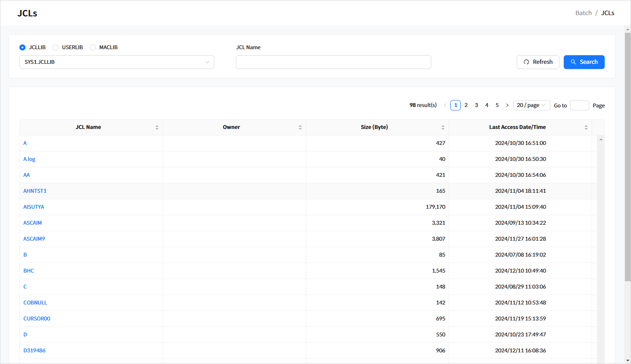This screenshot has width=631, height=364.
Task: Navigate to Batch in the breadcrumb
Action: [583, 13]
